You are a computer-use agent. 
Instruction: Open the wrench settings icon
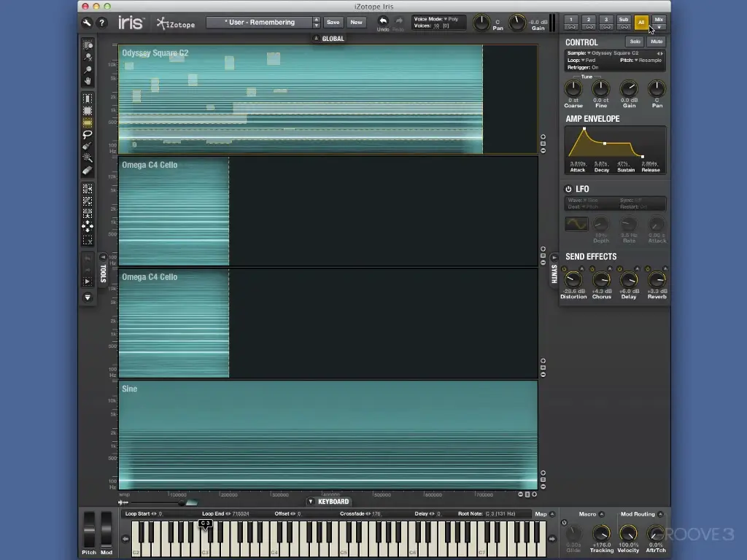tap(87, 23)
